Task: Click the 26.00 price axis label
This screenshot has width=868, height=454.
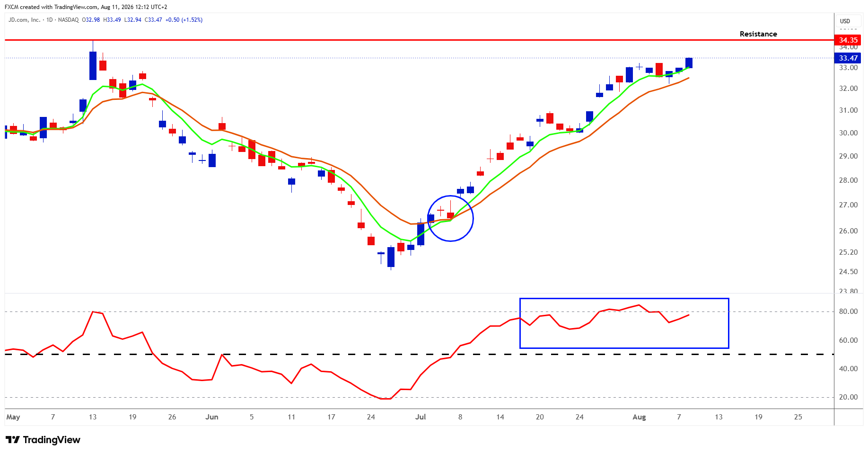Action: click(x=848, y=231)
